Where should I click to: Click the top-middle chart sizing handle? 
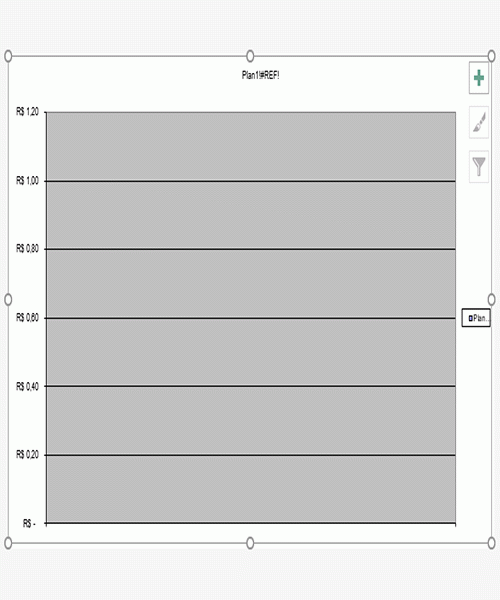click(x=250, y=56)
